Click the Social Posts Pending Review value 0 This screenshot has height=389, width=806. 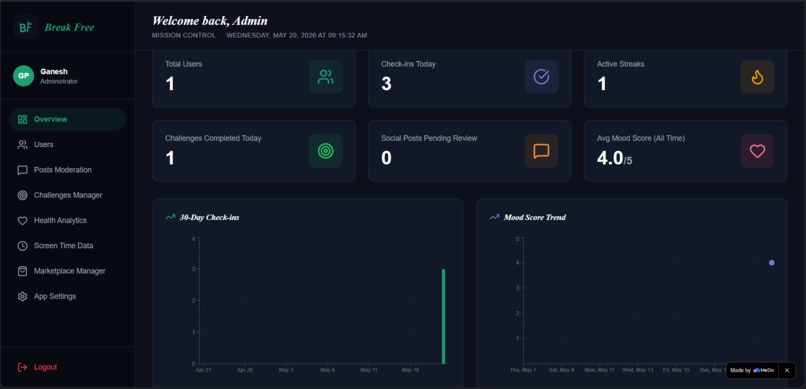(x=387, y=158)
